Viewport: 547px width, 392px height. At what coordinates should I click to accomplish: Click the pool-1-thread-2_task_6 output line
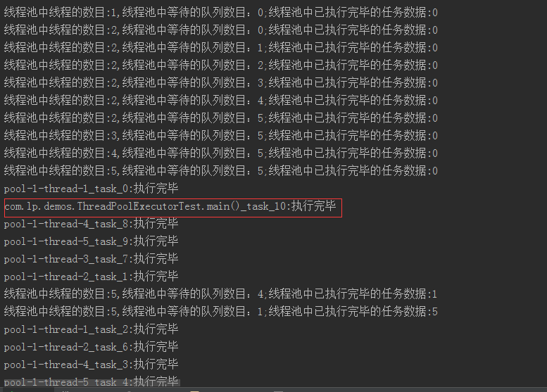pos(91,347)
